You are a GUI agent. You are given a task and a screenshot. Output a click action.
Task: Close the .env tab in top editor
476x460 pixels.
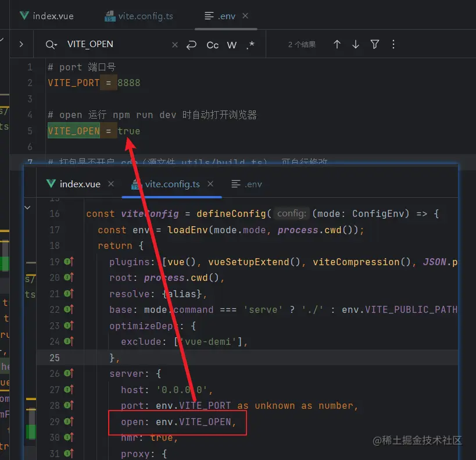pyautogui.click(x=245, y=16)
